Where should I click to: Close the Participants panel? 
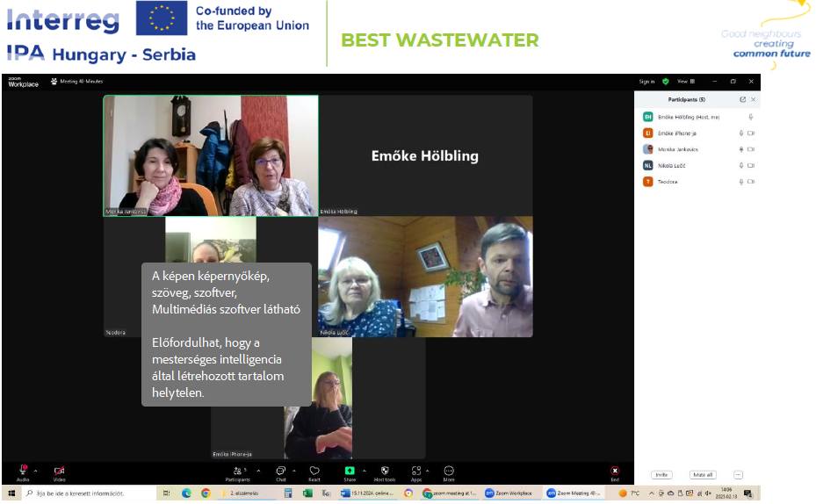click(753, 99)
